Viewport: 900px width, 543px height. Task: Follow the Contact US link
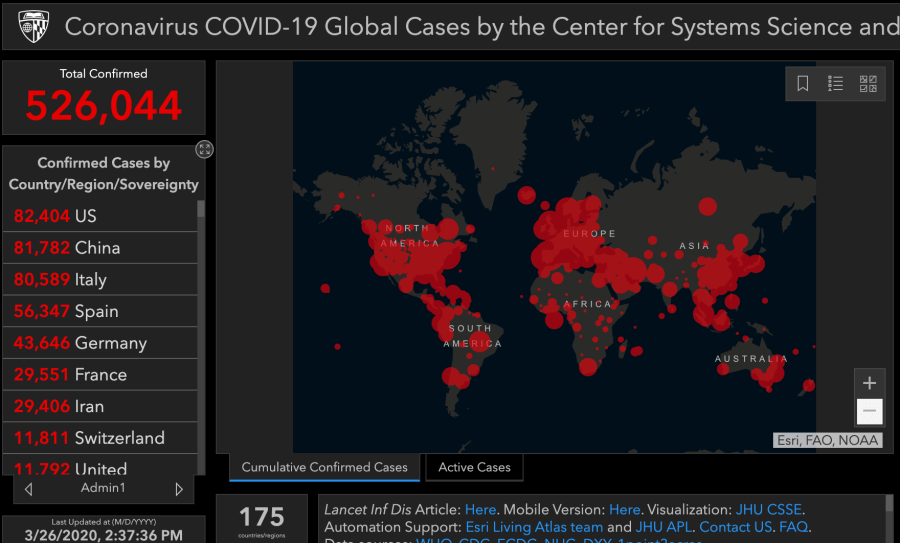(x=735, y=527)
